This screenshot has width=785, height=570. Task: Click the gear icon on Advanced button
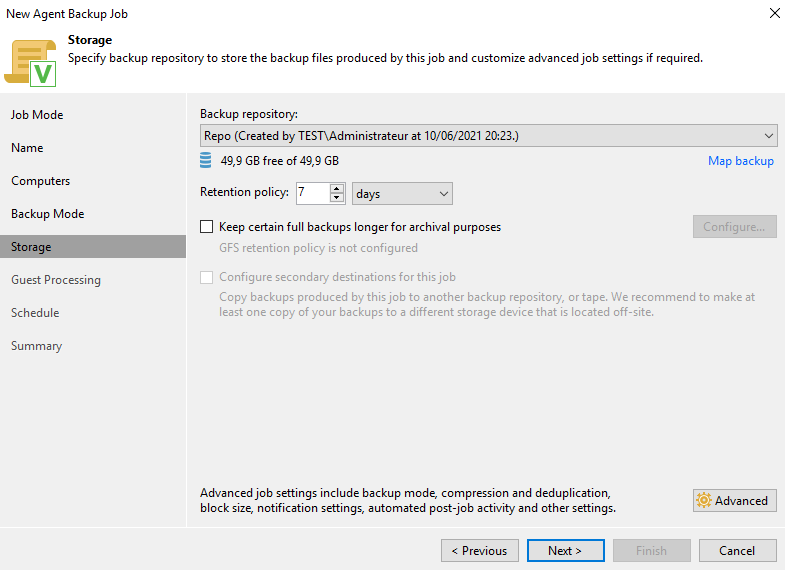tap(704, 501)
